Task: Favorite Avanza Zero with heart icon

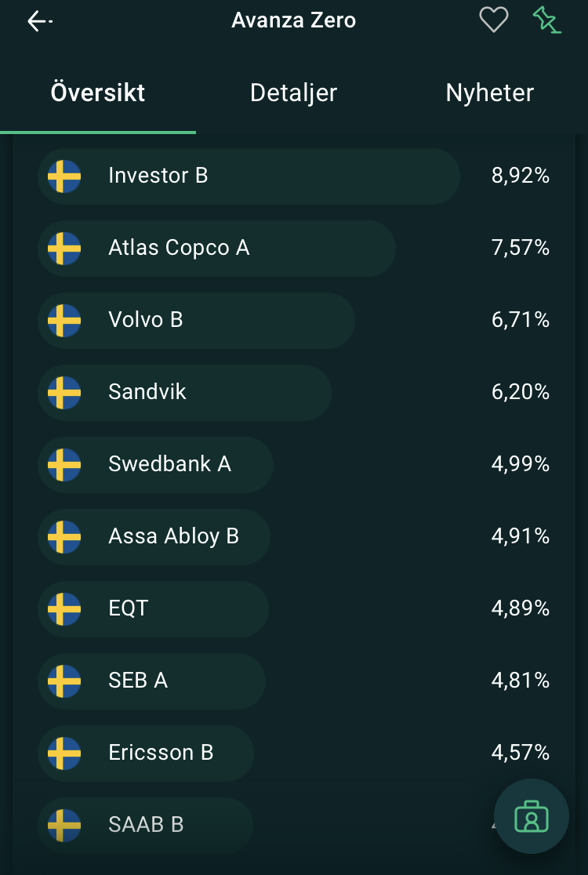Action: [494, 20]
